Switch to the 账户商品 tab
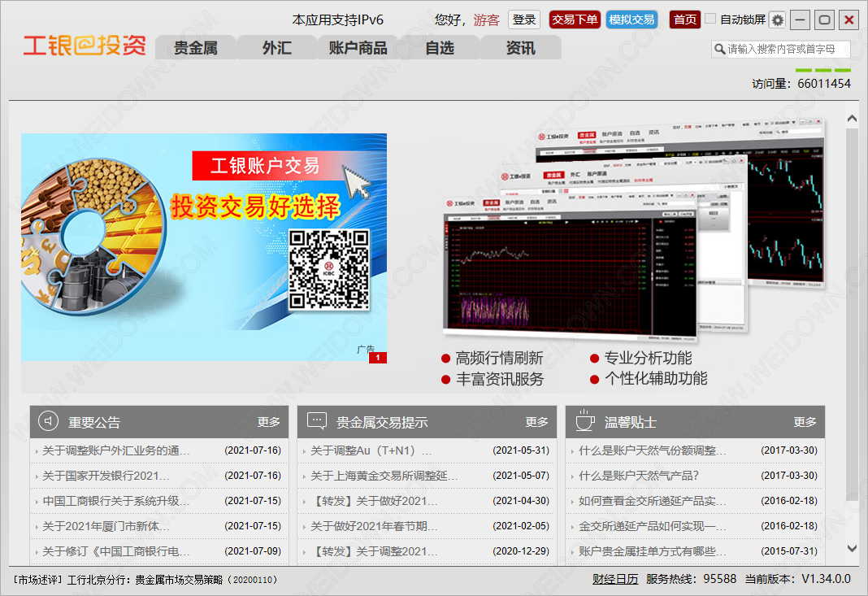 point(358,48)
